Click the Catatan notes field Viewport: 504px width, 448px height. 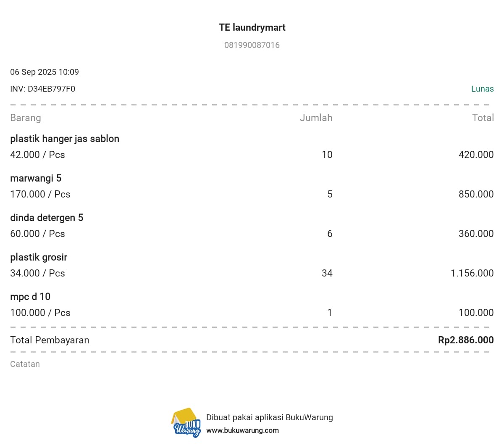pos(25,364)
